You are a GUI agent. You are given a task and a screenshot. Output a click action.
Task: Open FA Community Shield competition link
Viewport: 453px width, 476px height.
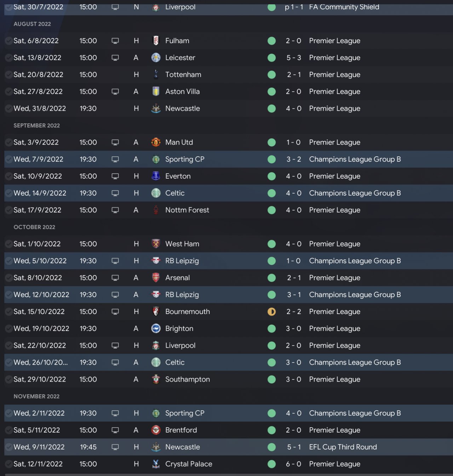coord(344,7)
